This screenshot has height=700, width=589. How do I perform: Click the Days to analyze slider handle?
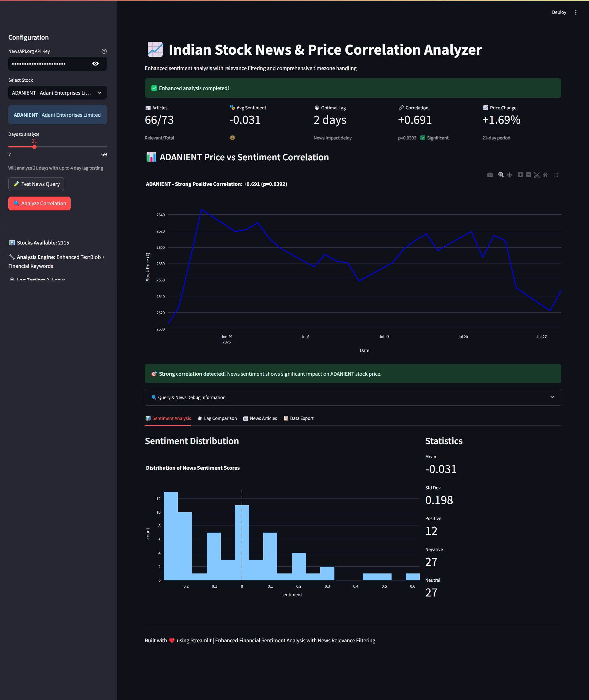click(x=34, y=147)
